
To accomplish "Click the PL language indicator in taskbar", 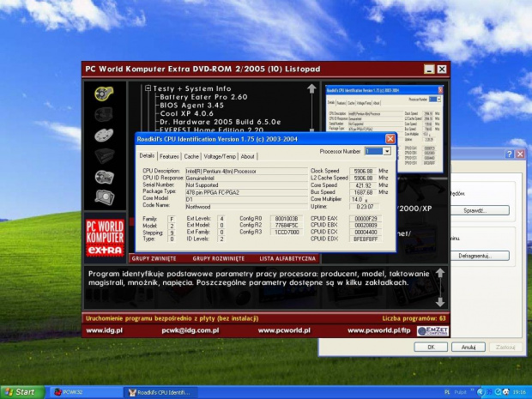I will coord(447,392).
